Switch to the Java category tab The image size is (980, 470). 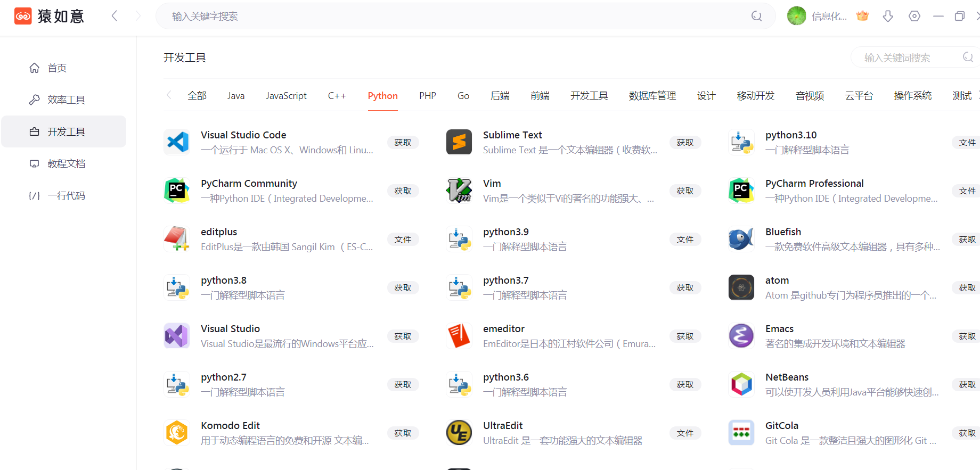click(x=236, y=96)
